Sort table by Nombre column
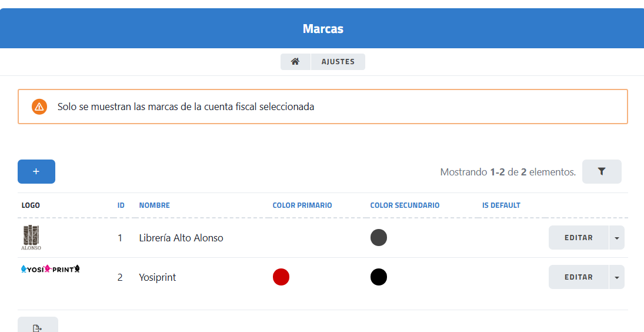This screenshot has height=332, width=644. (x=155, y=205)
